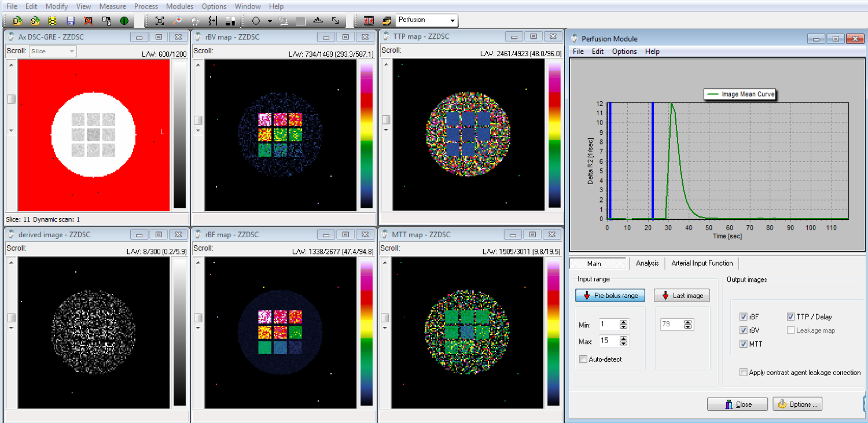Click the diagonal arrow measurement tool
This screenshot has width=868, height=423.
point(336,21)
